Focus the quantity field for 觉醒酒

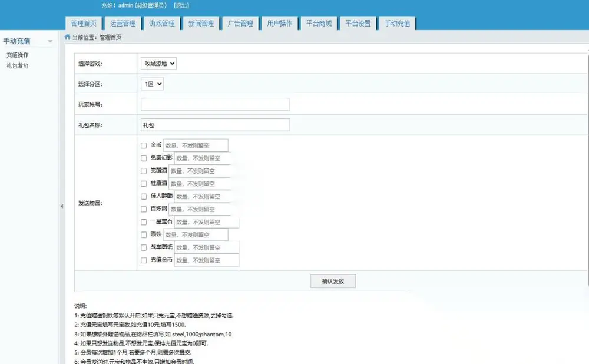tap(200, 171)
